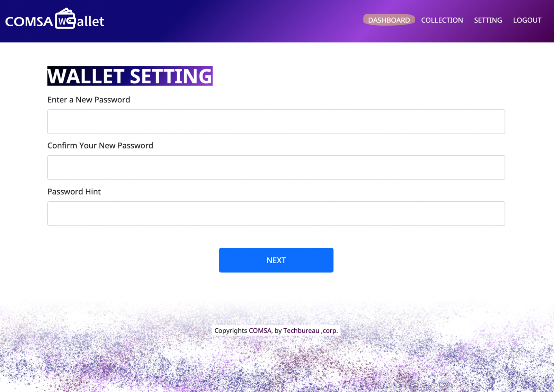Click the blue NEXT button
This screenshot has width=554, height=392.
click(x=276, y=260)
